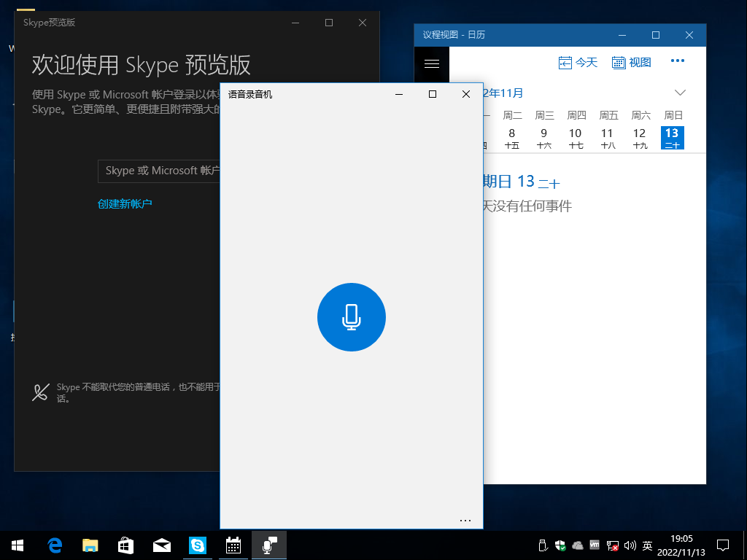Select highlighted November 13 in Calendar
The height and width of the screenshot is (560, 747).
(x=672, y=138)
